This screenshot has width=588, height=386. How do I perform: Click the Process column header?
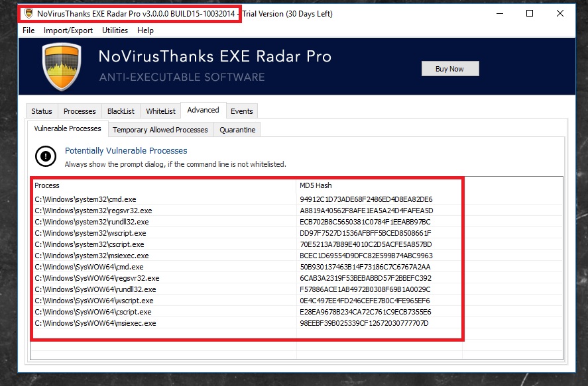pyautogui.click(x=163, y=185)
